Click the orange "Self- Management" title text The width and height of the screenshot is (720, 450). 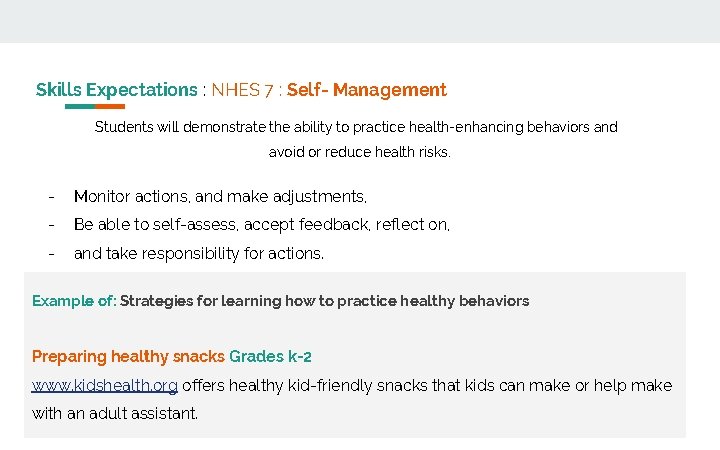(x=367, y=90)
